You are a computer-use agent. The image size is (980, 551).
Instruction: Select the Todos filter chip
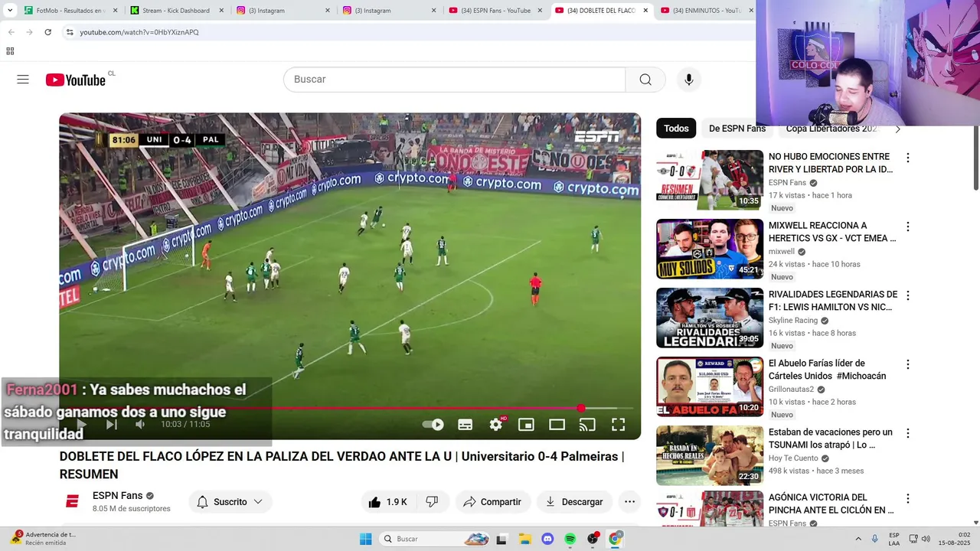click(x=676, y=129)
